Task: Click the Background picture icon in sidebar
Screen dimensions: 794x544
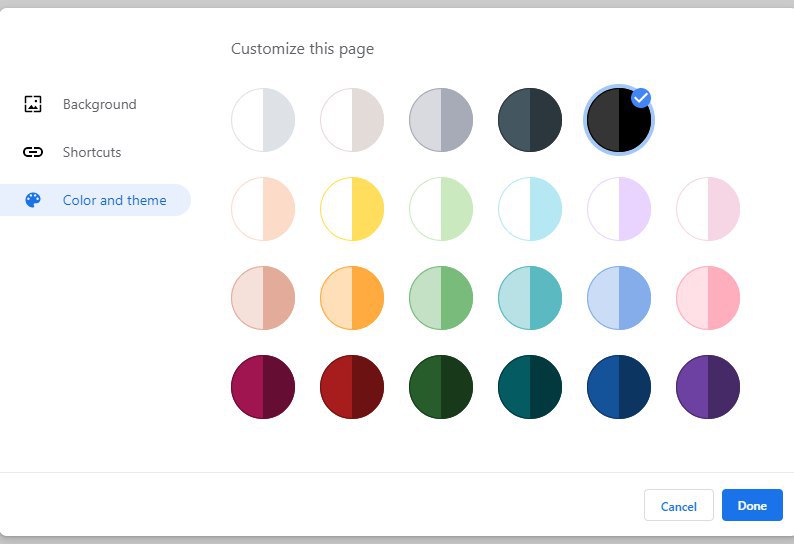Action: [33, 104]
